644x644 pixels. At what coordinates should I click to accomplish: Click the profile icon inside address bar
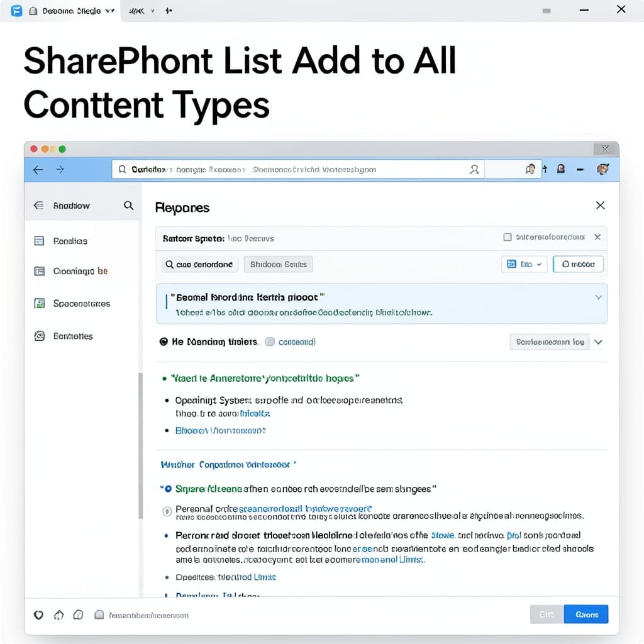pos(474,169)
